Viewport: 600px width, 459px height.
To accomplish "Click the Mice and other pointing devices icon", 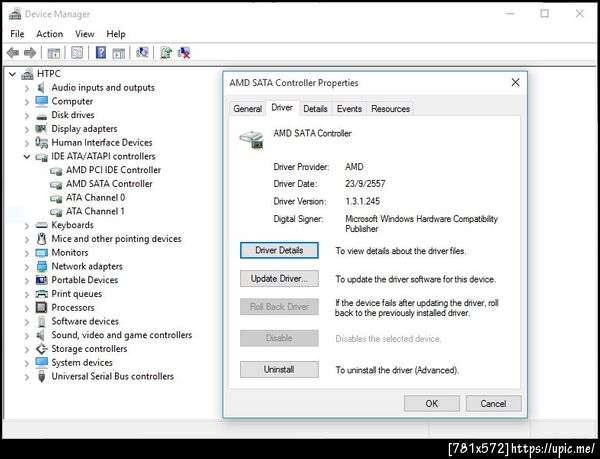I will (x=41, y=239).
